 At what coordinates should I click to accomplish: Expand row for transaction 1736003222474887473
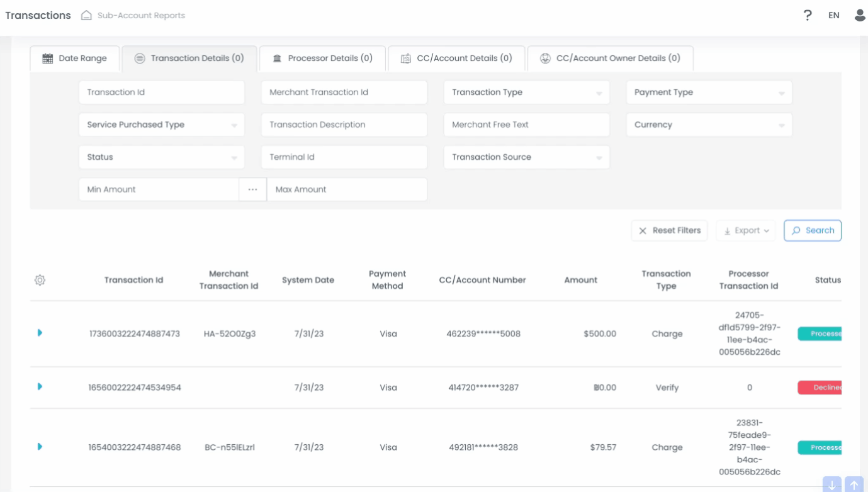click(40, 333)
